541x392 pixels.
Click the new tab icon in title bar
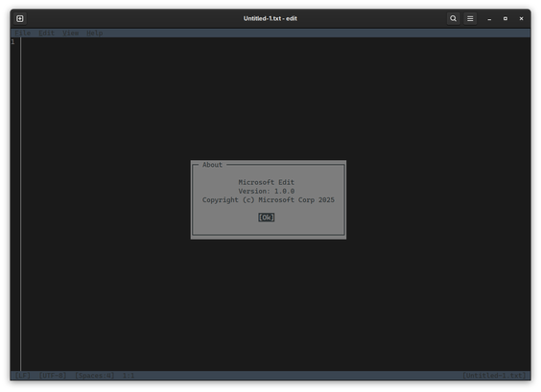(x=20, y=18)
